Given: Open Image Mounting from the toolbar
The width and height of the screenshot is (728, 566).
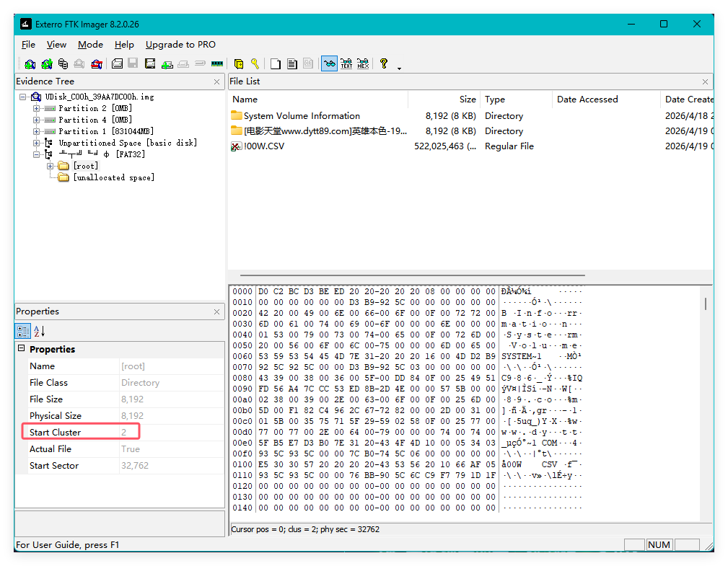Looking at the screenshot, I should (63, 64).
